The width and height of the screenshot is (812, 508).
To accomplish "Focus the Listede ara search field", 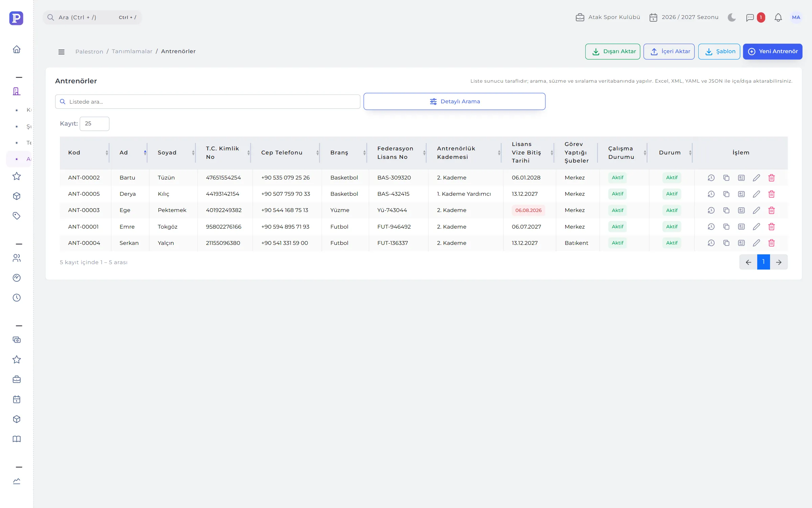I will click(x=207, y=102).
